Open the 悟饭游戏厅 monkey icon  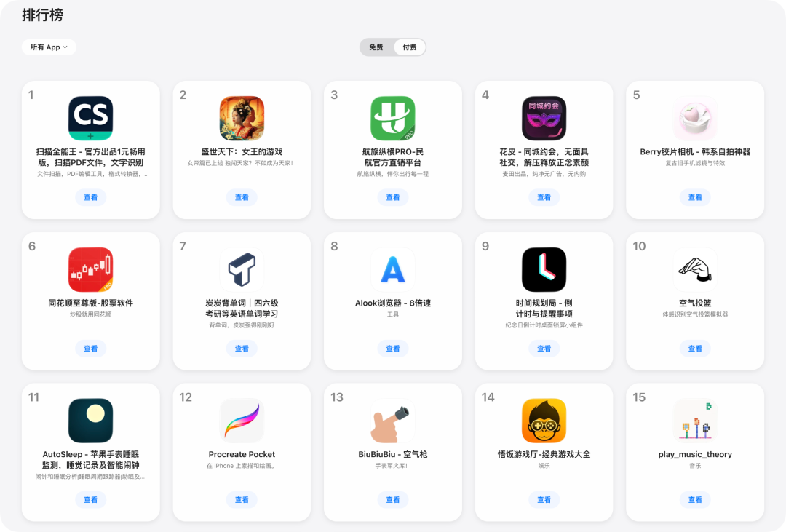tap(544, 421)
